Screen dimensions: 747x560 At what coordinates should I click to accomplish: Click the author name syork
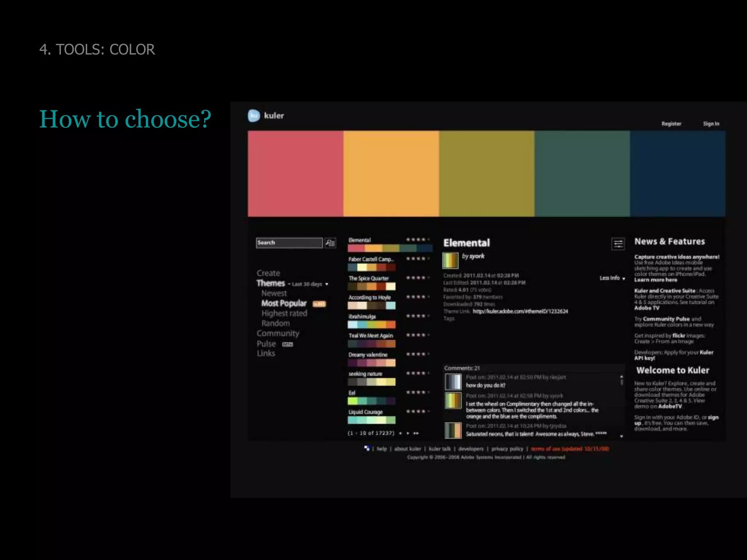tap(477, 256)
